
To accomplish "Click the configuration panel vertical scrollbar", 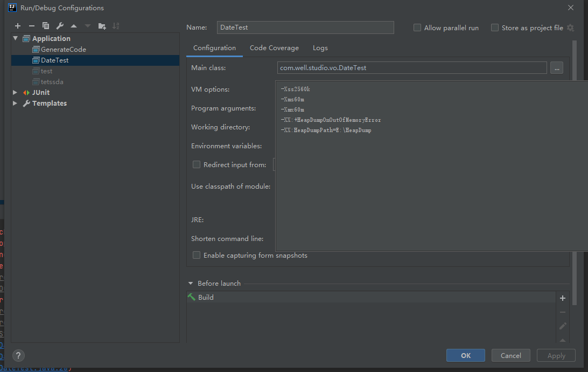I will (x=575, y=173).
